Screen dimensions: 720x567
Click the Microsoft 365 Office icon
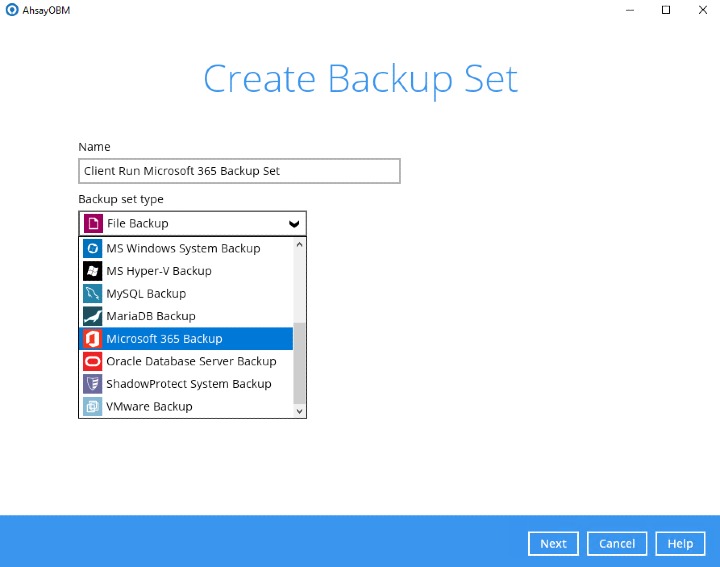92,339
